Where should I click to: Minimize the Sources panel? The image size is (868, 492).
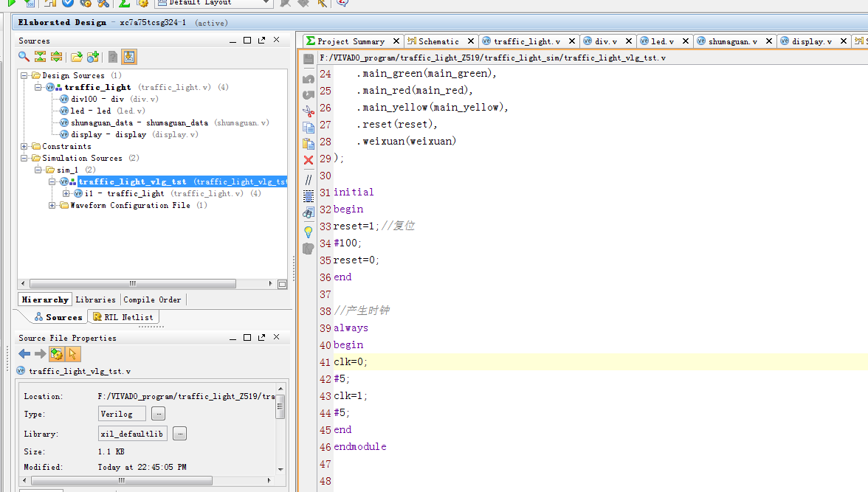[x=232, y=41]
